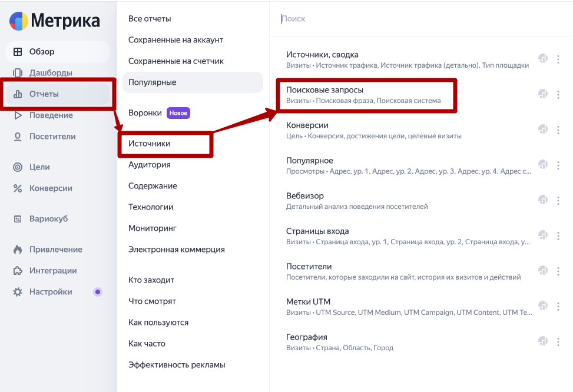573x392 pixels.
Task: Click chart icon next to Вебвизор report
Action: (543, 200)
